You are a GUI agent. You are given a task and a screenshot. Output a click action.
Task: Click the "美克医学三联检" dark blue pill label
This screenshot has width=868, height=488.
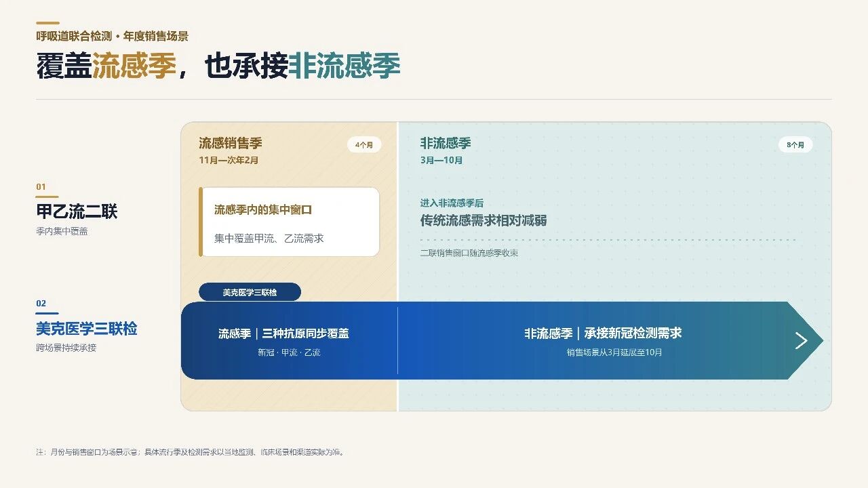pyautogui.click(x=250, y=292)
